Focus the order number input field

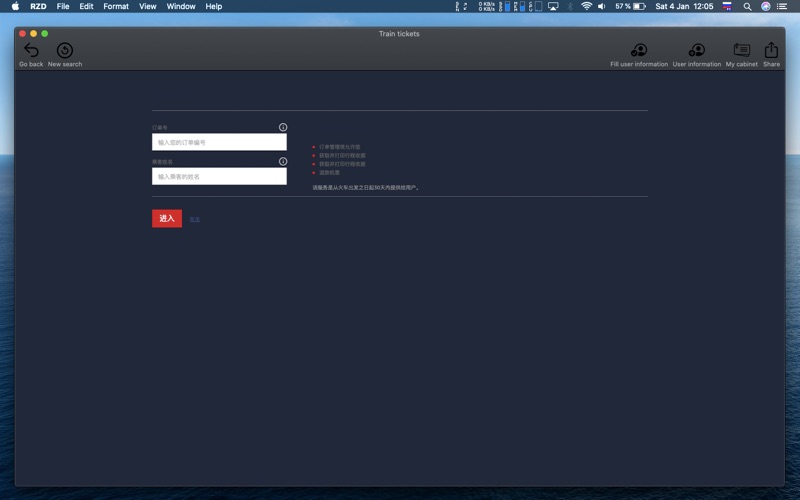[x=219, y=142]
